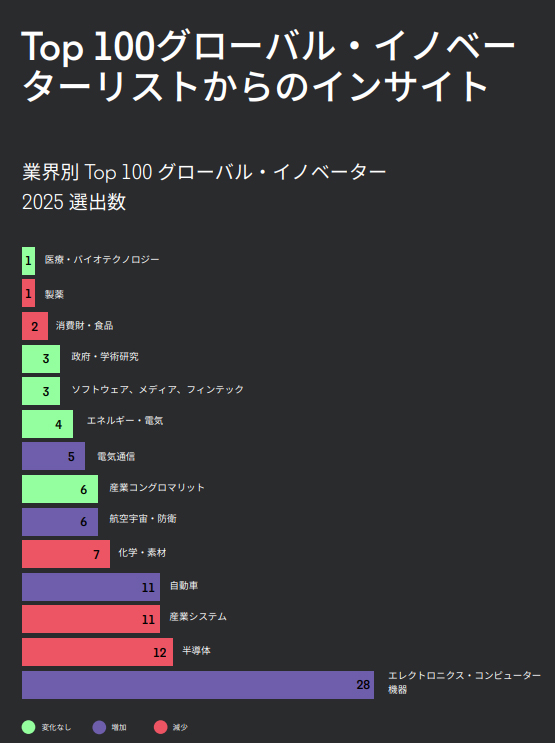Click the 産業システム red bar
The image size is (555, 743).
[91, 619]
